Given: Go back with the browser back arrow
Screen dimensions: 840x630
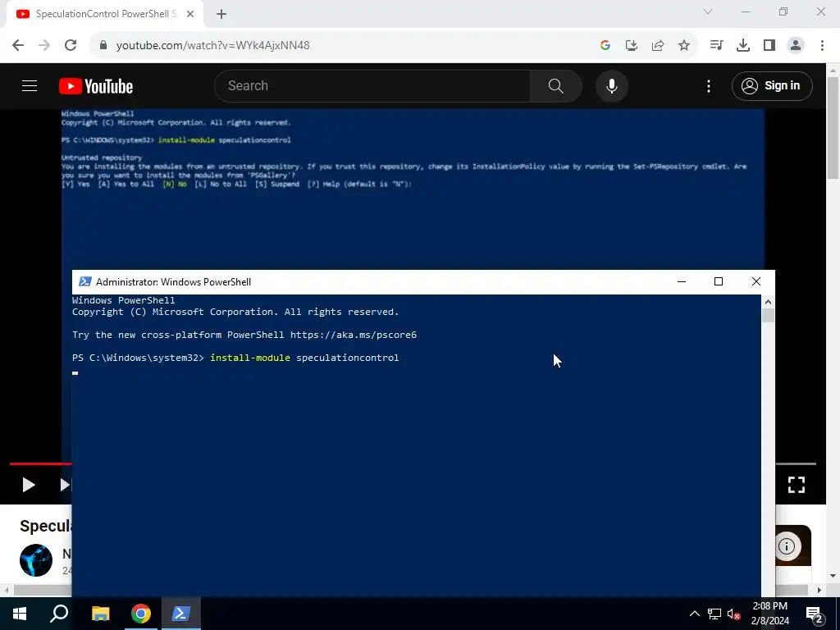Looking at the screenshot, I should click(18, 46).
